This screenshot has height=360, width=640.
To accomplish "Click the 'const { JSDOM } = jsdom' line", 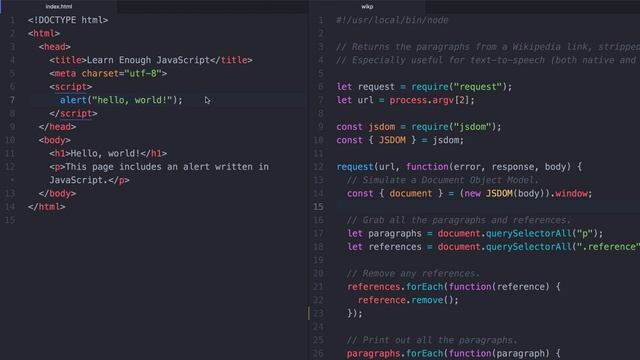I will point(400,140).
